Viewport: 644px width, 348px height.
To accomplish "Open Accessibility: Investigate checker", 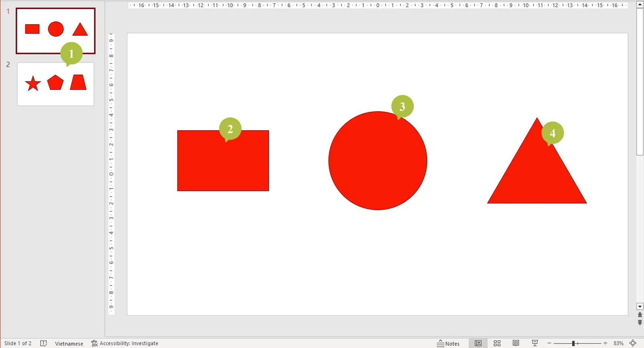I will pyautogui.click(x=125, y=343).
